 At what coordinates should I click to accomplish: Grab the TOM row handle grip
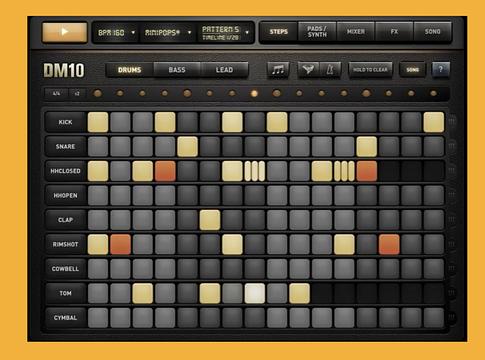452,293
